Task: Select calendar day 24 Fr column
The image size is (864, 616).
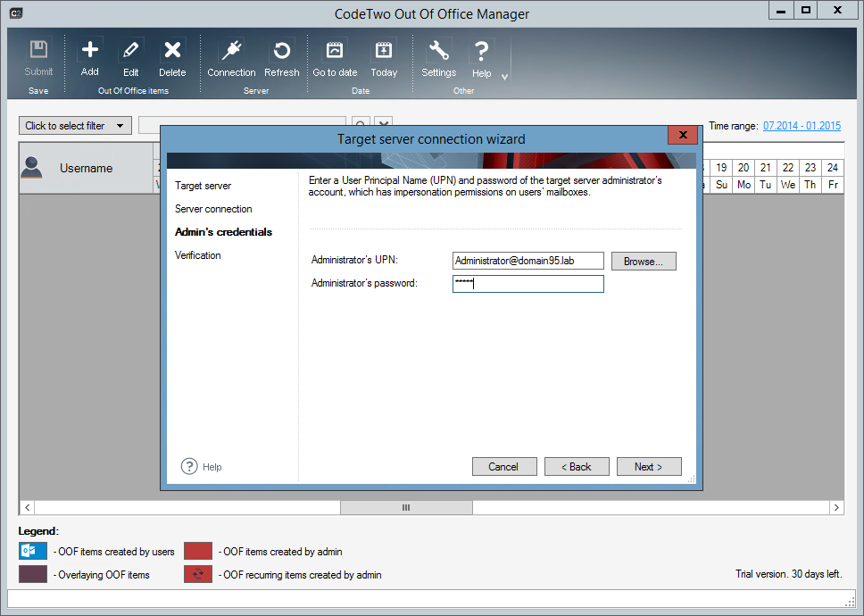Action: pyautogui.click(x=833, y=176)
